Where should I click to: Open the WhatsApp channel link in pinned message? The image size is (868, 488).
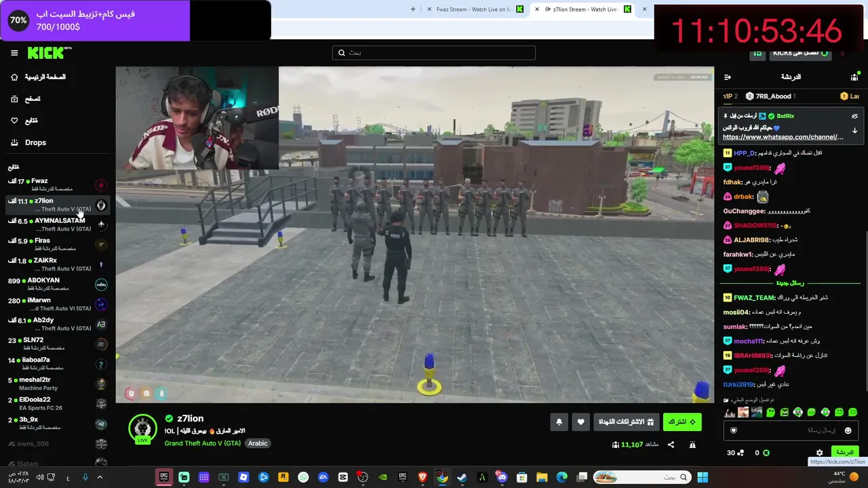pos(783,137)
